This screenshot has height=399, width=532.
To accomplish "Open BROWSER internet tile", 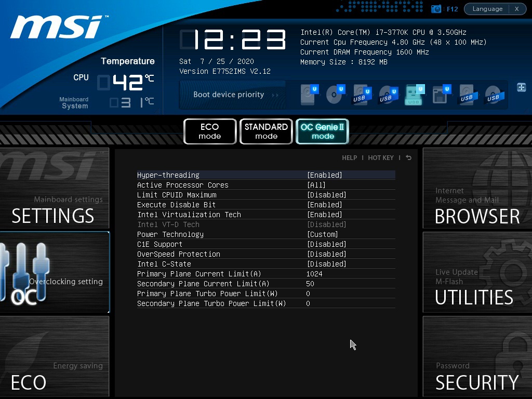I will [477, 188].
